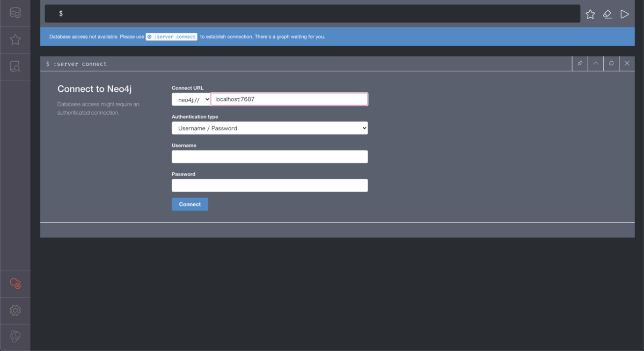The height and width of the screenshot is (351, 644).
Task: Click the Connect URL host field
Action: click(289, 99)
